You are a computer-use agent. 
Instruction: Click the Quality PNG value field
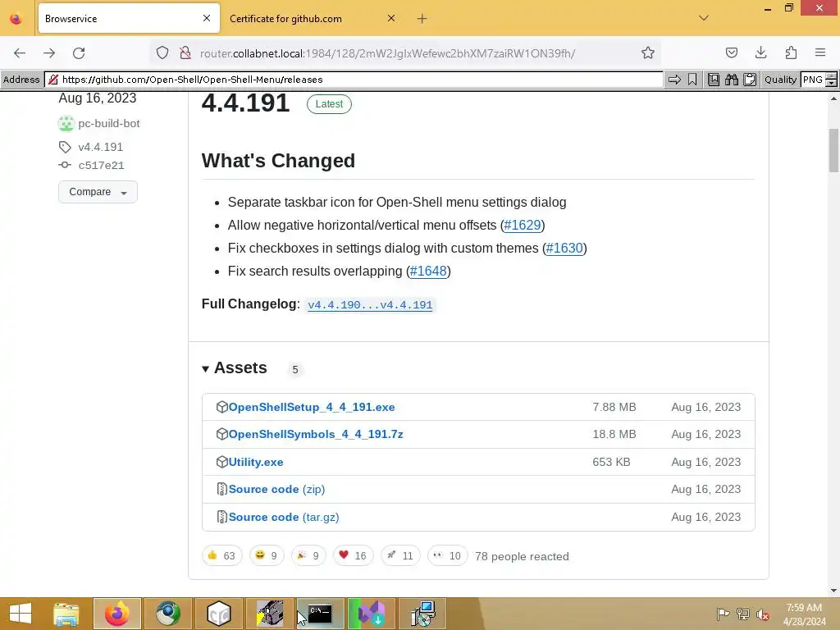[813, 80]
